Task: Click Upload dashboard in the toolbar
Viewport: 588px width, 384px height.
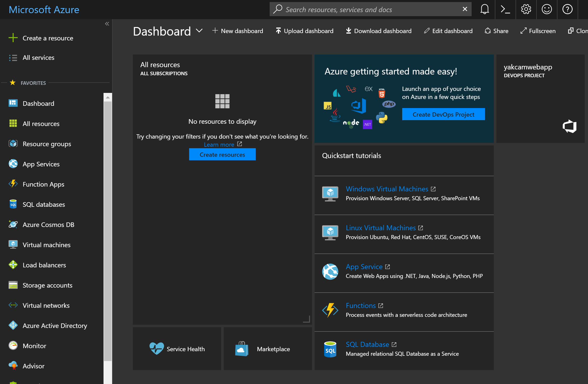Action: [304, 31]
